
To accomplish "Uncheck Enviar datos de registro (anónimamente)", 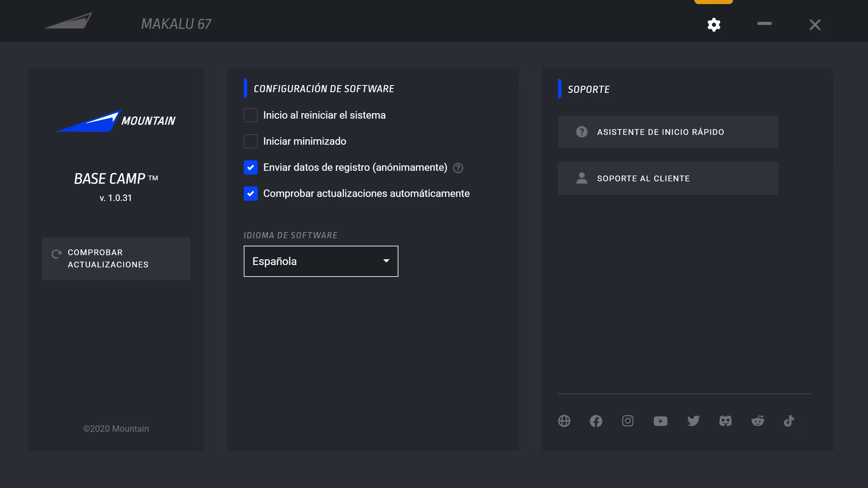I will pos(251,167).
